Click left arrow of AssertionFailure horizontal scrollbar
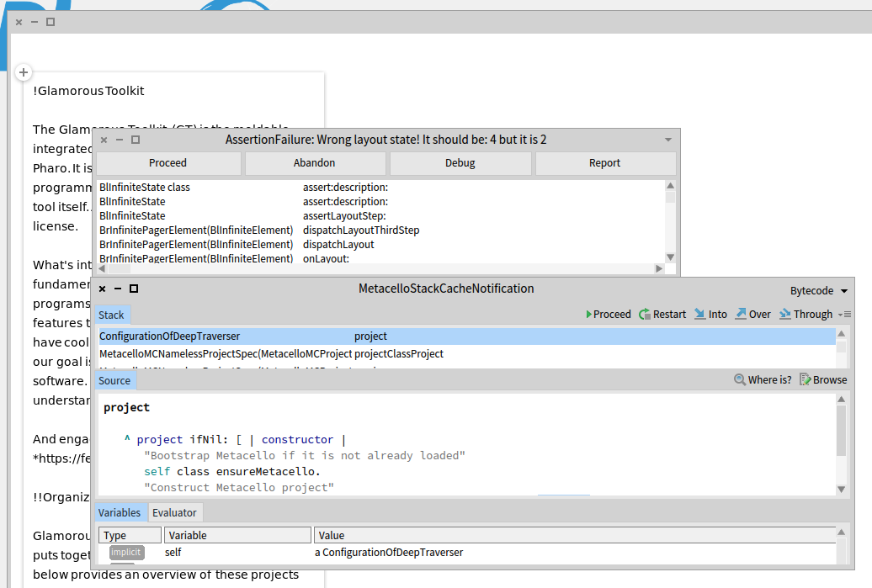The width and height of the screenshot is (872, 588). pyautogui.click(x=102, y=268)
